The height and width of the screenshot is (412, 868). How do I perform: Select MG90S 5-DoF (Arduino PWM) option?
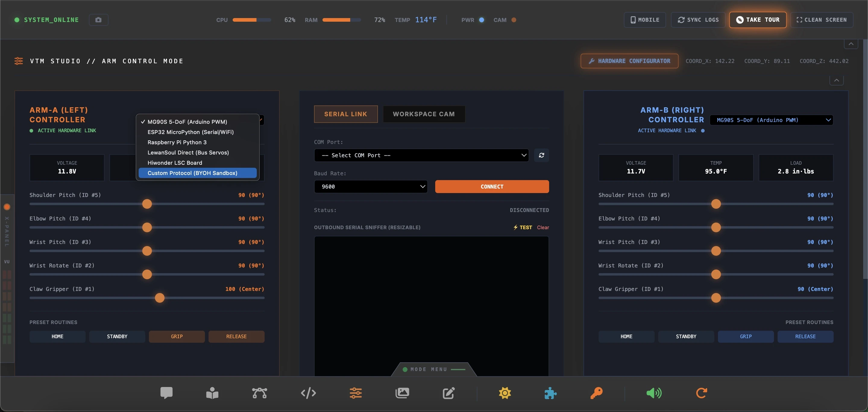[x=197, y=122]
